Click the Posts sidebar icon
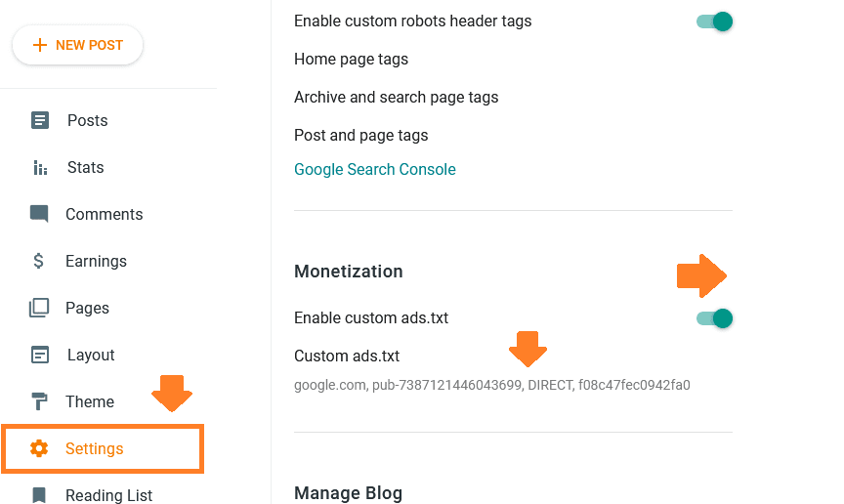 39,121
